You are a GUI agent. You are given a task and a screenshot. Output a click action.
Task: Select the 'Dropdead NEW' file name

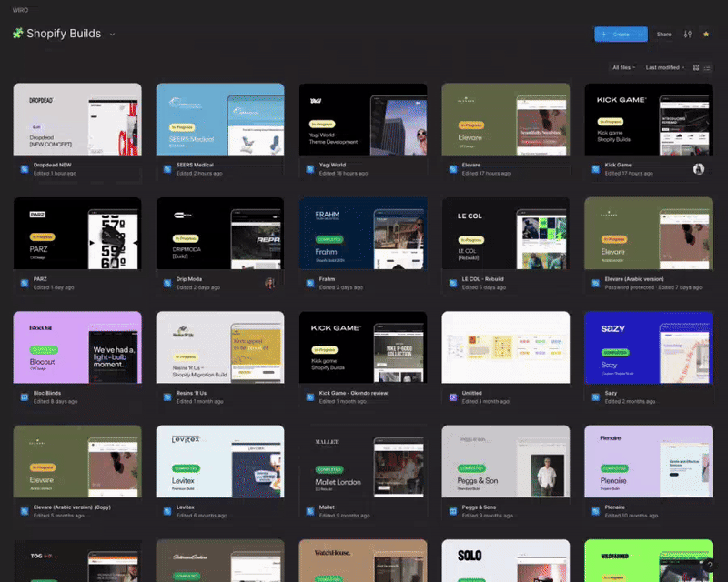click(x=53, y=165)
